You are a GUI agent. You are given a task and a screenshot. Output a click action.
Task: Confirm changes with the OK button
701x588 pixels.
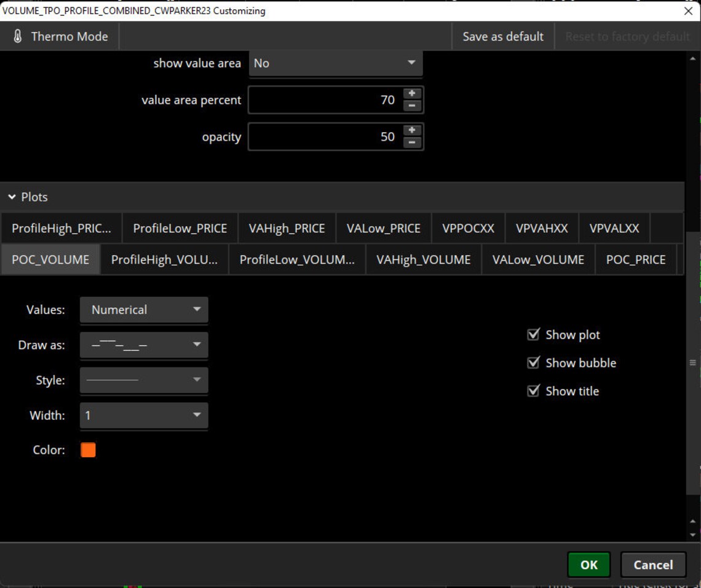tap(588, 565)
